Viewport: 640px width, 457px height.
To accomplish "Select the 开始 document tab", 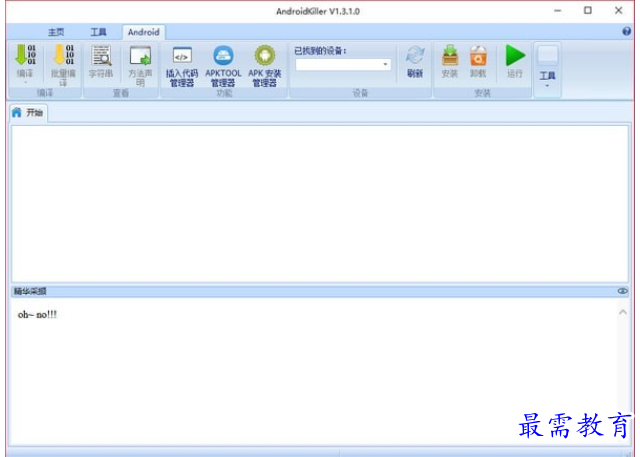I will (x=29, y=113).
